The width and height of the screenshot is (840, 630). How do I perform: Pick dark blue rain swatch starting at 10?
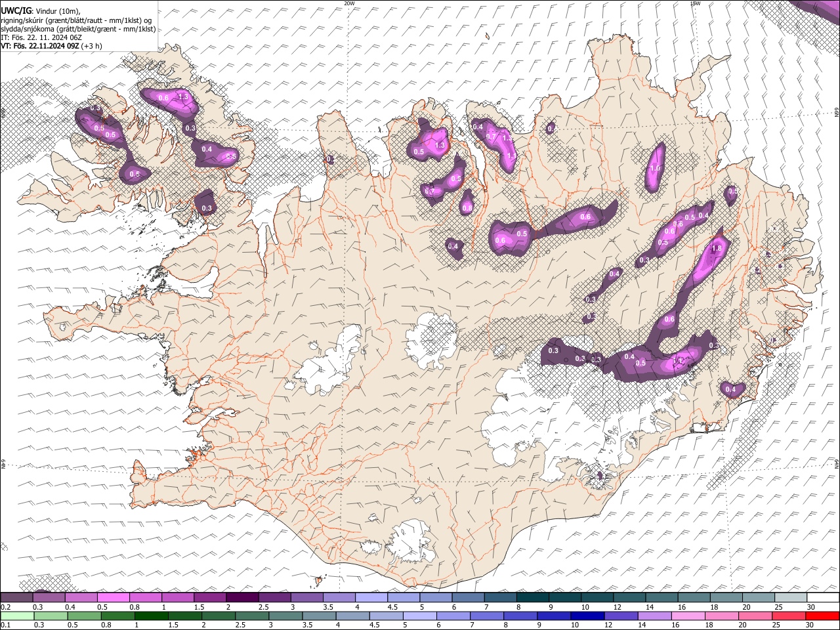point(587,616)
